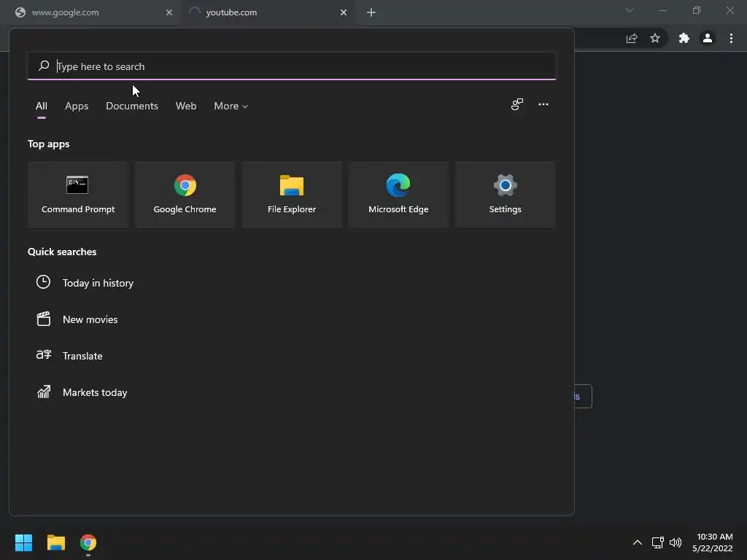Image resolution: width=747 pixels, height=560 pixels.
Task: Open clock and date flyout
Action: pos(713,542)
